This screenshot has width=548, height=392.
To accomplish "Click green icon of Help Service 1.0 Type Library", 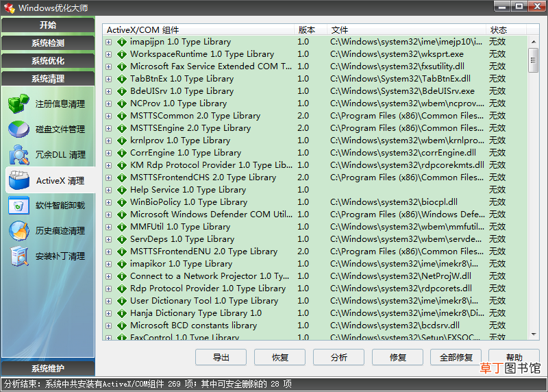I will [x=122, y=190].
